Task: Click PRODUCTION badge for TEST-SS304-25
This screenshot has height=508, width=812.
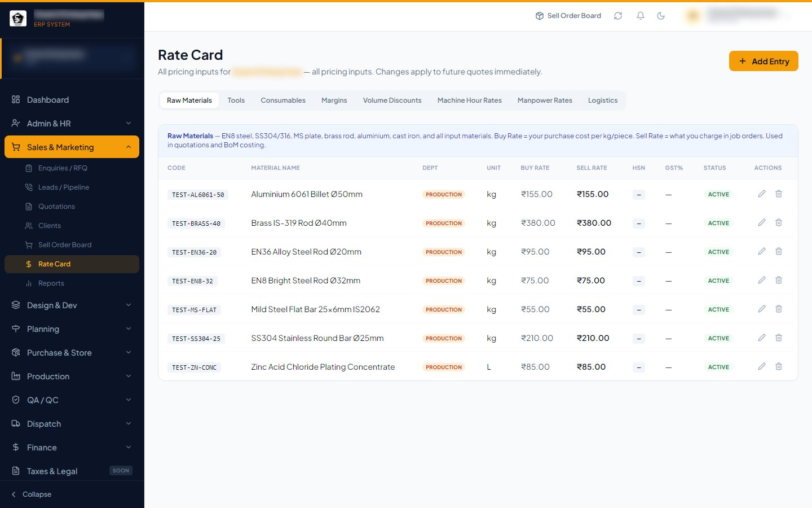Action: pos(444,338)
